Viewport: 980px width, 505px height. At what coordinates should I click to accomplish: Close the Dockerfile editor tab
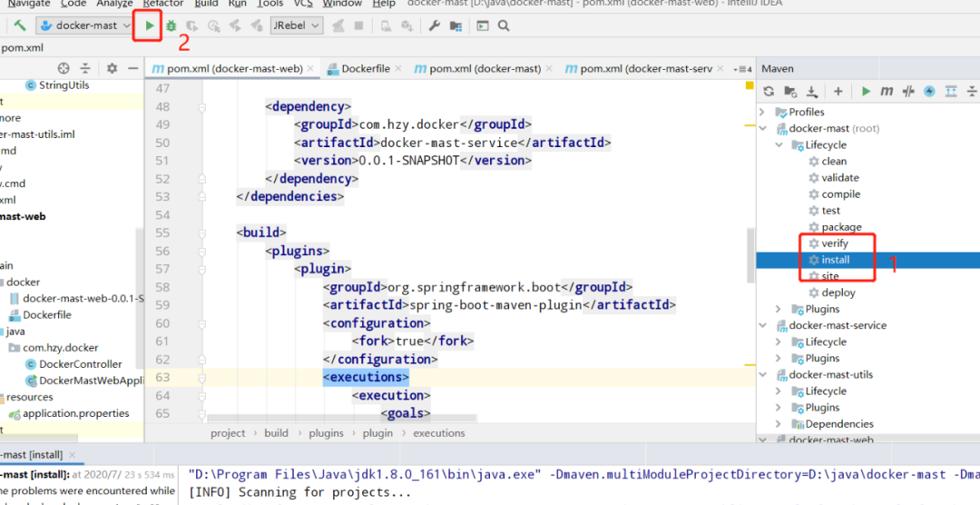click(397, 69)
